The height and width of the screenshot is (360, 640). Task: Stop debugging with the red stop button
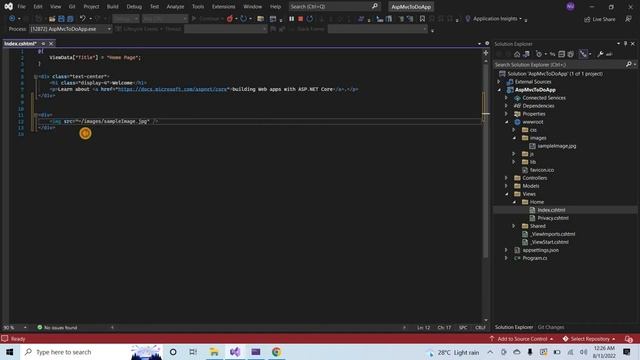[x=300, y=19]
